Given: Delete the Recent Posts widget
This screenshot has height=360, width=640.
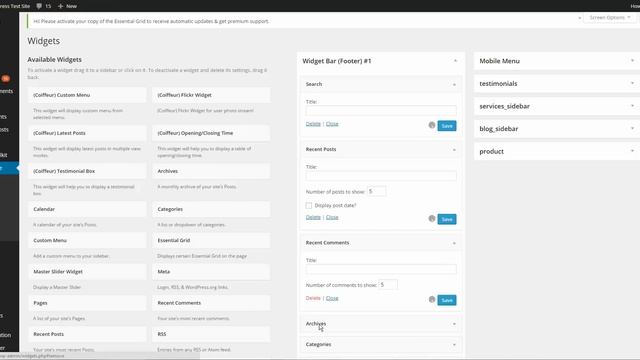Looking at the screenshot, I should point(313,217).
